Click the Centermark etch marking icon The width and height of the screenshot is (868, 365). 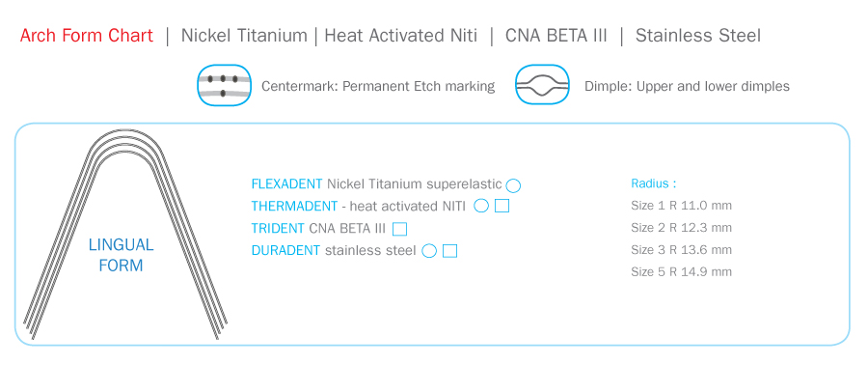pyautogui.click(x=224, y=85)
